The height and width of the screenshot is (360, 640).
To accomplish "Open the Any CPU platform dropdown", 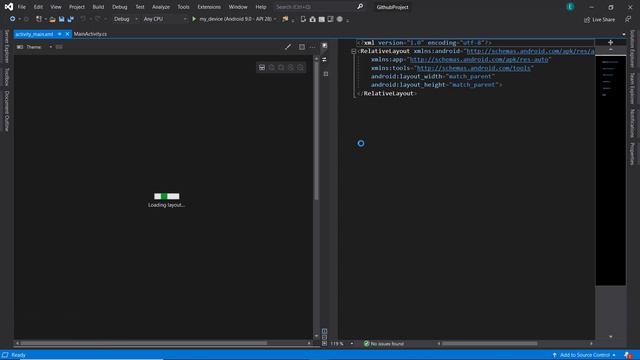I will tap(165, 19).
